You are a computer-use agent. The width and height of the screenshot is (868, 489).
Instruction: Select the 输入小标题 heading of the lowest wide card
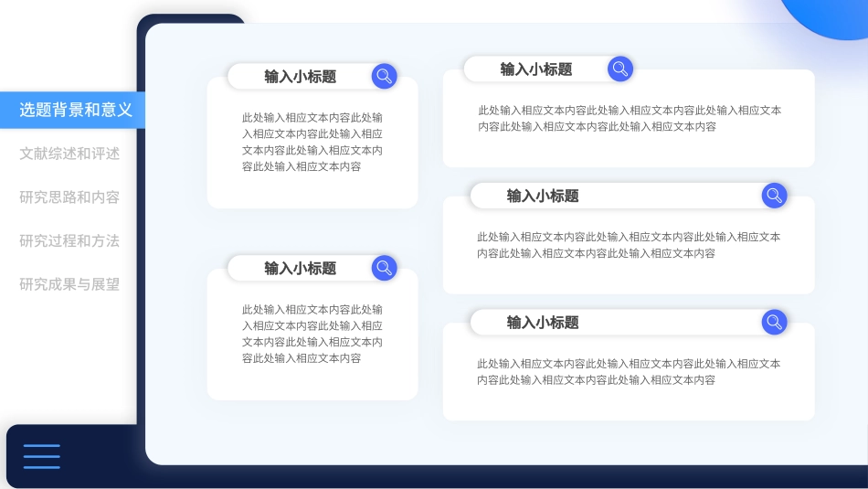543,323
